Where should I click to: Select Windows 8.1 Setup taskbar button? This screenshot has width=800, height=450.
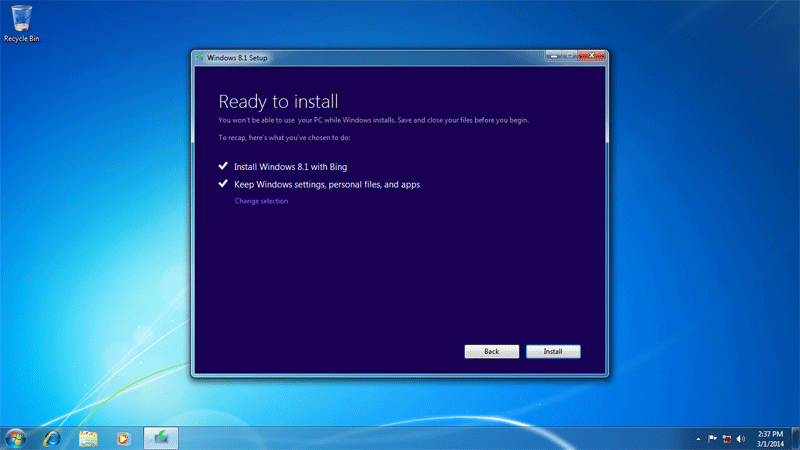click(161, 438)
